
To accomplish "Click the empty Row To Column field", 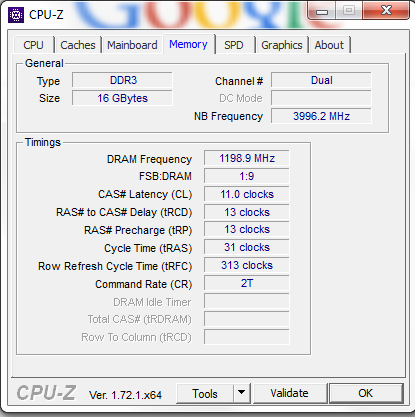I will coord(247,337).
